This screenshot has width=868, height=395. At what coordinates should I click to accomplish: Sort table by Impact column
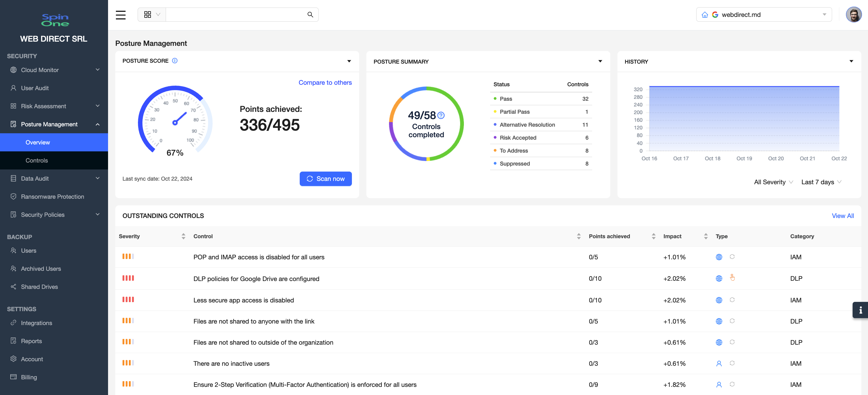[706, 236]
